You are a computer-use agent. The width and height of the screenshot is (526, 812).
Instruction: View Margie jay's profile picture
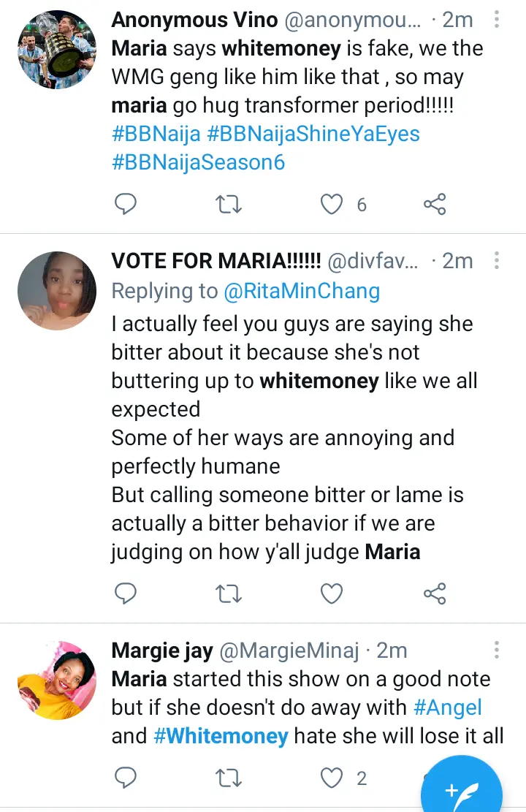click(57, 680)
